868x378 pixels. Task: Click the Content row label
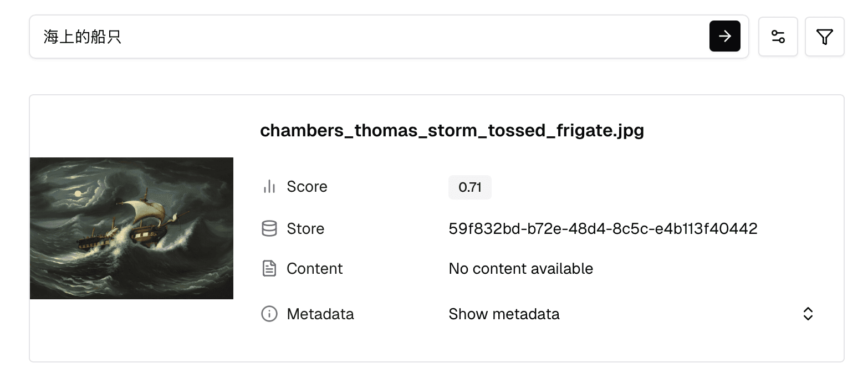[x=314, y=269]
